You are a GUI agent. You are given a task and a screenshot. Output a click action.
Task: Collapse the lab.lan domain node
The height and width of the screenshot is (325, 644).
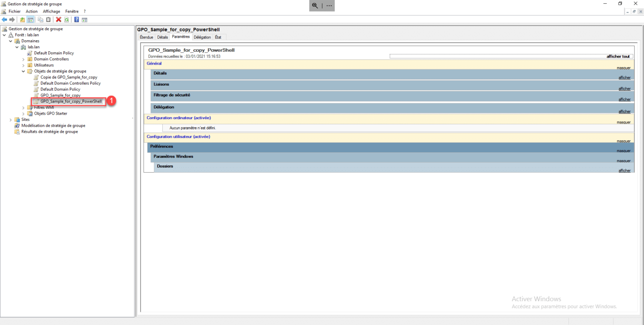coord(17,47)
